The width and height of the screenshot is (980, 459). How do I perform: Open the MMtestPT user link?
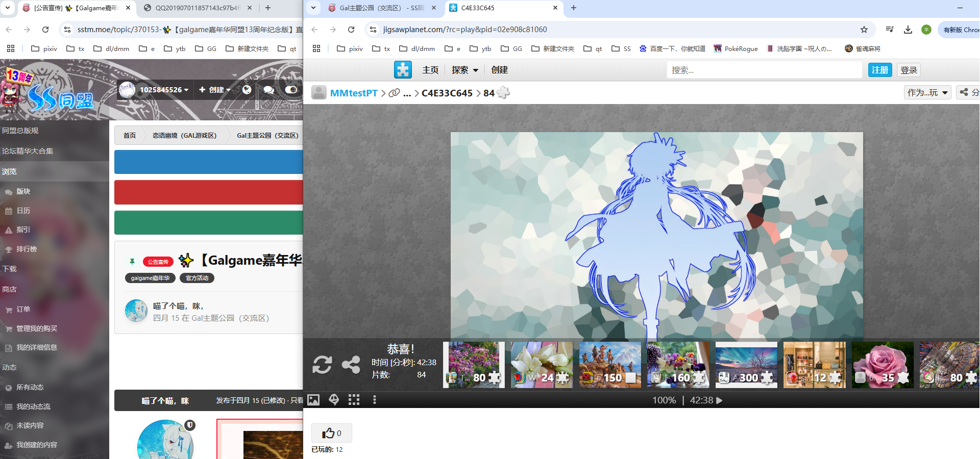(x=354, y=93)
